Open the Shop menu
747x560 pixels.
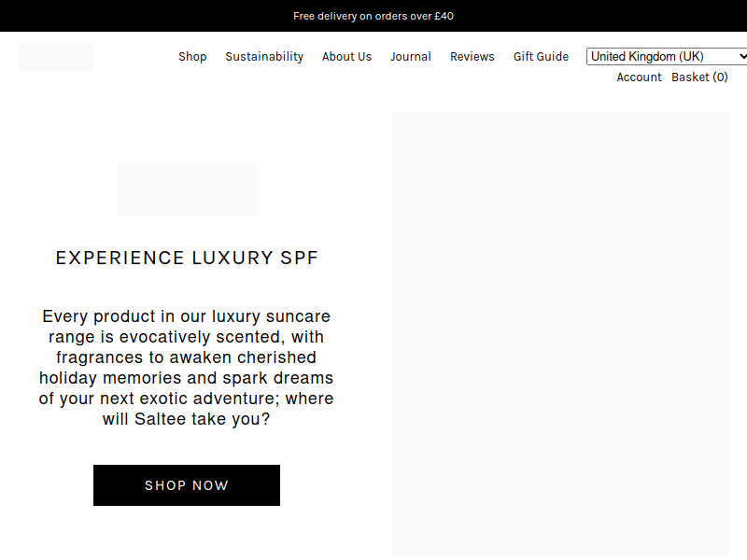192,57
